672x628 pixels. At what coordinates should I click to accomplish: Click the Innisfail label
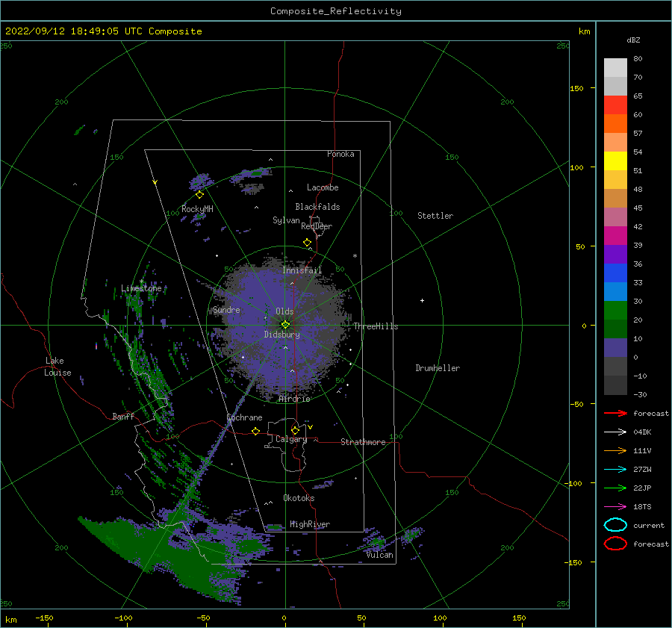click(302, 270)
